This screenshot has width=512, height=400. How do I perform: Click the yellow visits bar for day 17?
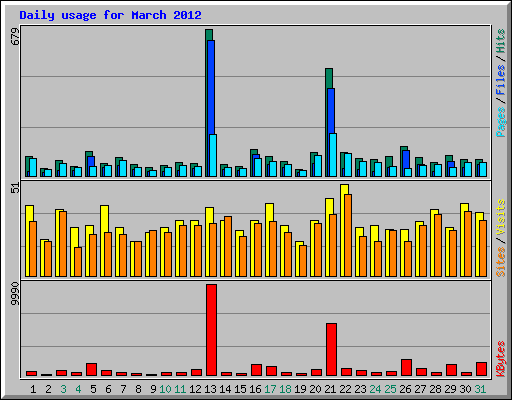[x=269, y=212]
